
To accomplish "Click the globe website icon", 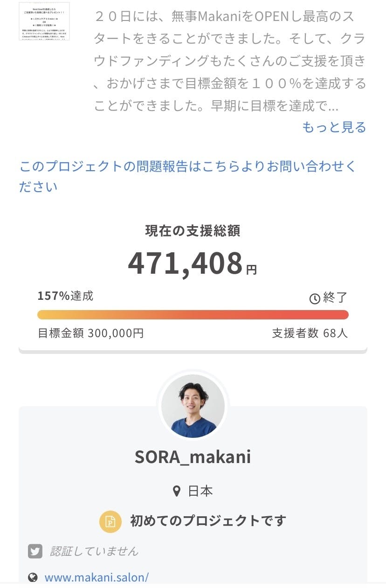I will [33, 577].
